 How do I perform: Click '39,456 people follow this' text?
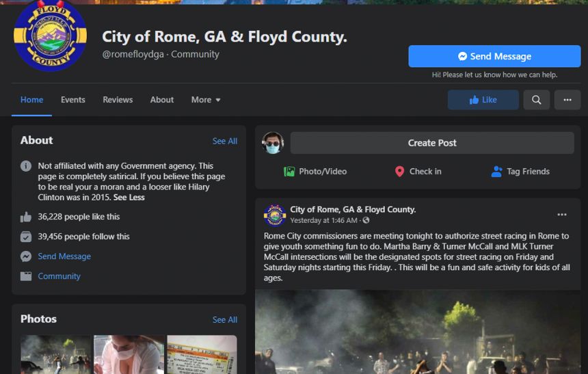pos(83,237)
